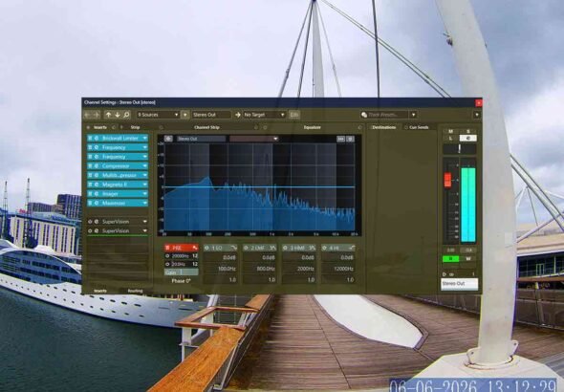The image size is (564, 392).
Task: Select filter type icon for band 2 LMF
Action: click(x=272, y=248)
